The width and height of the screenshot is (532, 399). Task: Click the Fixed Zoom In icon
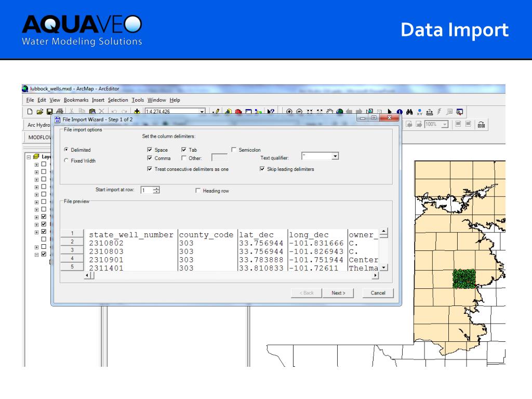[310, 111]
